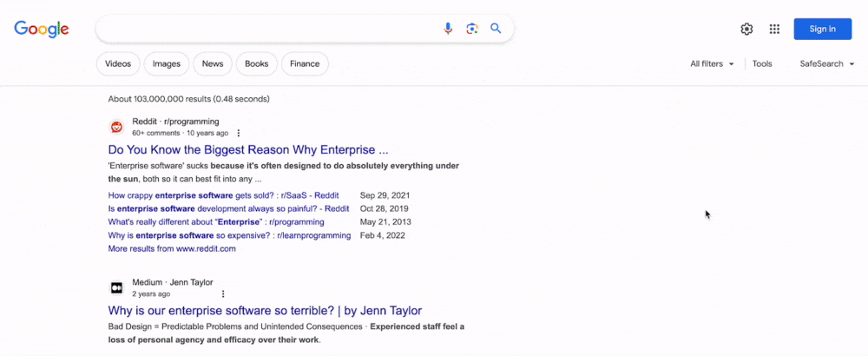Click the Google logo
The width and height of the screenshot is (868, 356).
(42, 29)
